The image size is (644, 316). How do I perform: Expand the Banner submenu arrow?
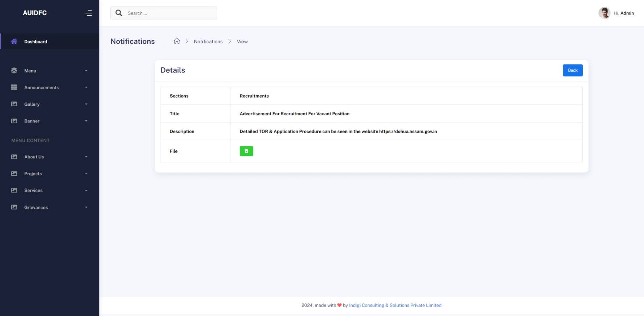coord(86,121)
